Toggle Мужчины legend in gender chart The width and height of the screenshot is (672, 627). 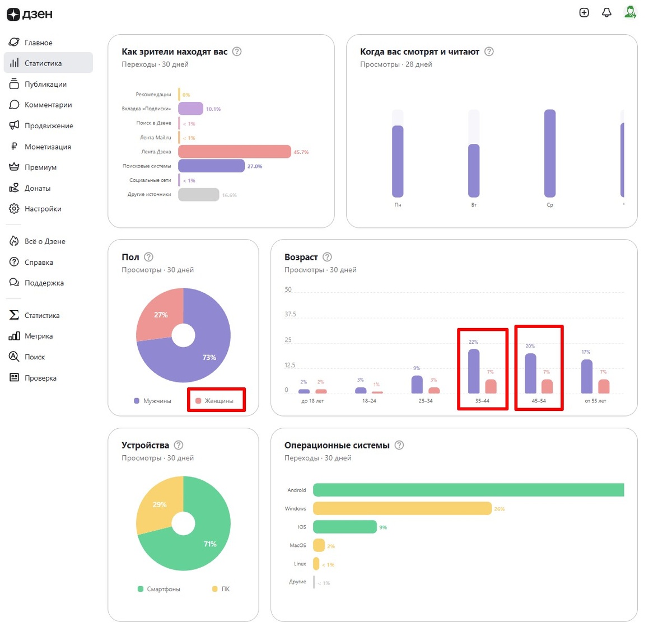[x=152, y=401]
